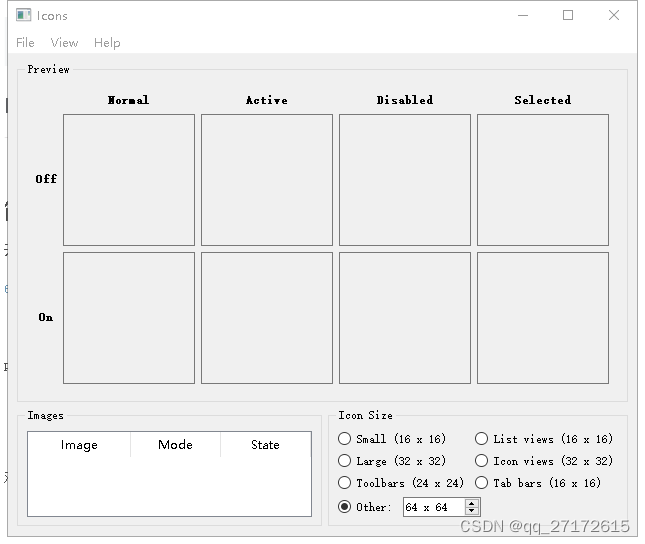Decrease size with spin box down arrow

[x=472, y=512]
